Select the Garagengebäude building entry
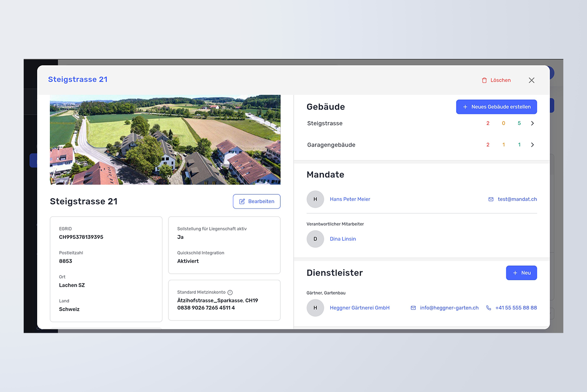The width and height of the screenshot is (587, 392). [x=331, y=145]
